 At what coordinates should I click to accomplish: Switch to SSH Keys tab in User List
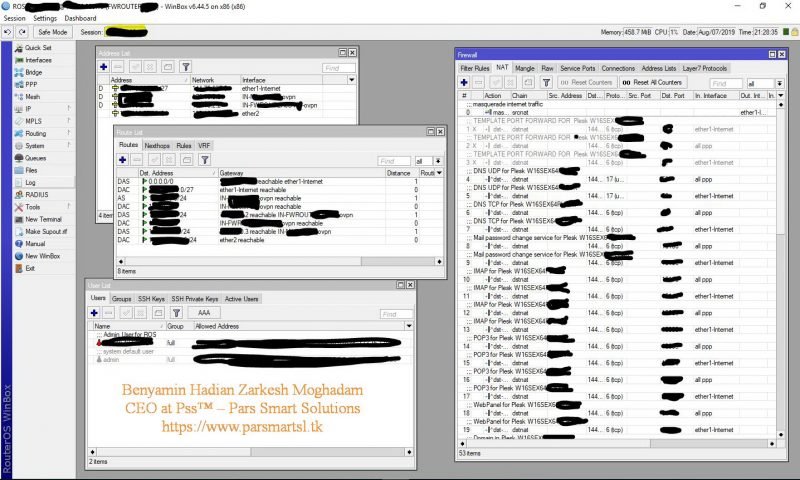[152, 299]
